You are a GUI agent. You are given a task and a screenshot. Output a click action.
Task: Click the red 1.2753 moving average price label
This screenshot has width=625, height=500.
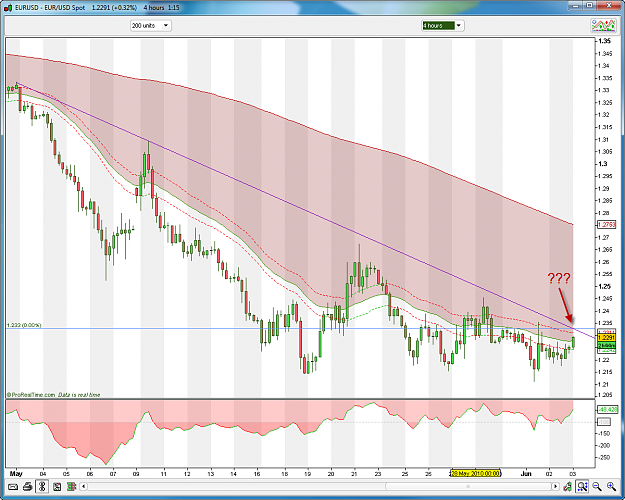tap(607, 225)
